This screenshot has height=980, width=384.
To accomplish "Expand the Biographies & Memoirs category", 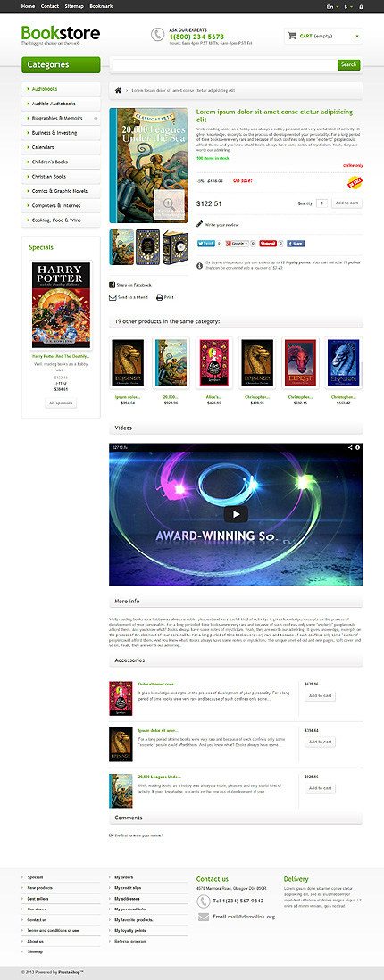I will coord(96,118).
